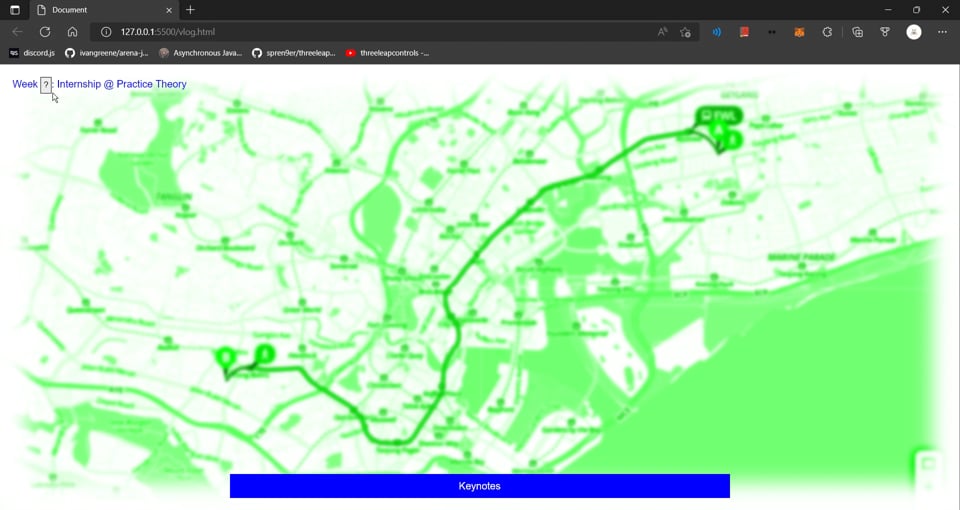Open the spren9er/threeleap... bookmark

pos(294,53)
